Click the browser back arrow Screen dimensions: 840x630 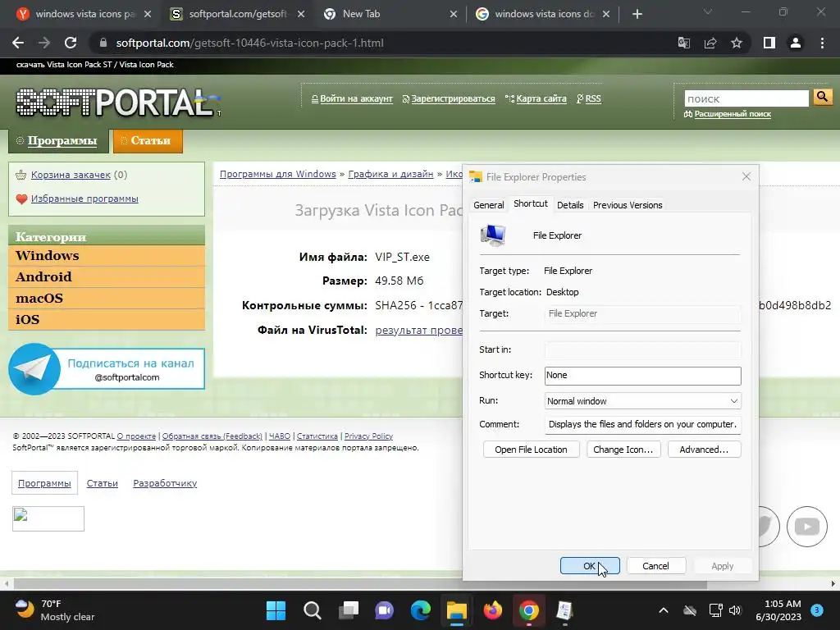[18, 43]
